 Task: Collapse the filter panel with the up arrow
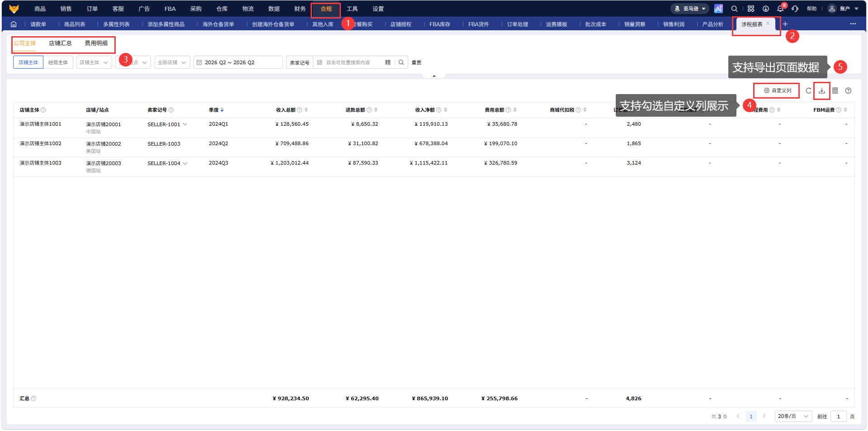tap(434, 76)
